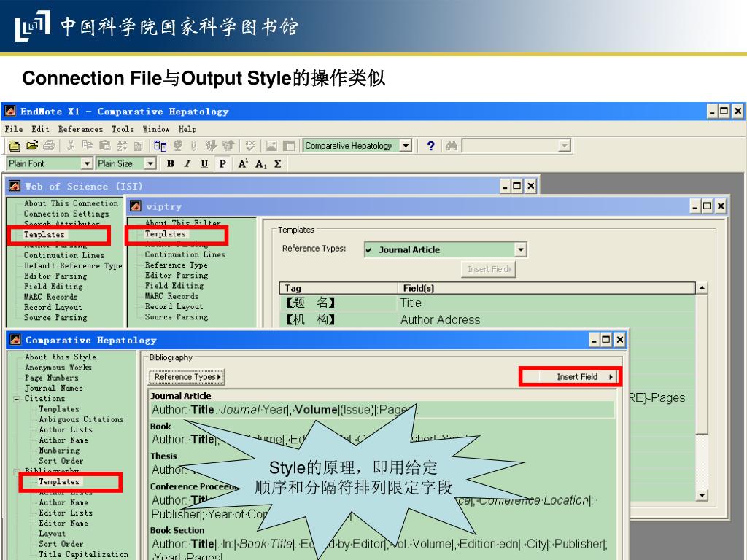The height and width of the screenshot is (560, 747).
Task: Open the Plain Font dropdown
Action: [87, 163]
